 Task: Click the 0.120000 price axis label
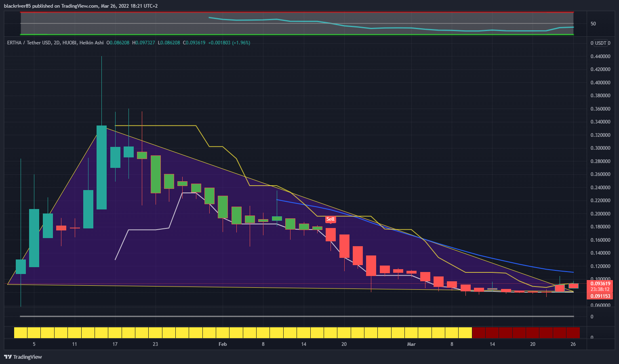(600, 266)
